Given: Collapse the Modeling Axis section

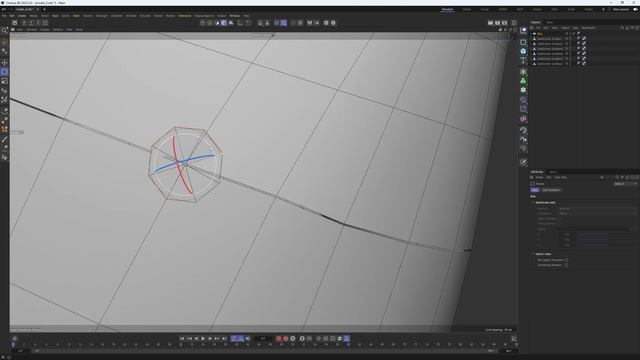Looking at the screenshot, I should pos(533,202).
